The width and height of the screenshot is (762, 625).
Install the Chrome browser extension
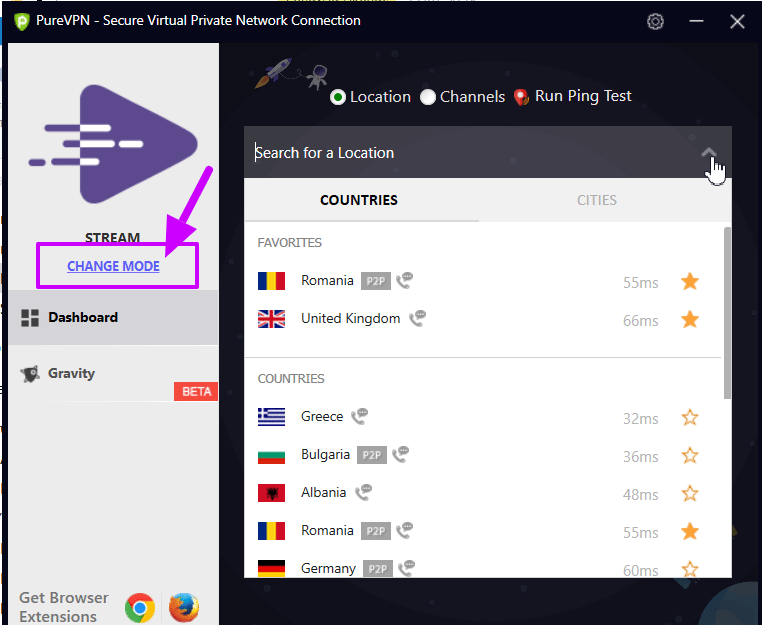pyautogui.click(x=139, y=608)
